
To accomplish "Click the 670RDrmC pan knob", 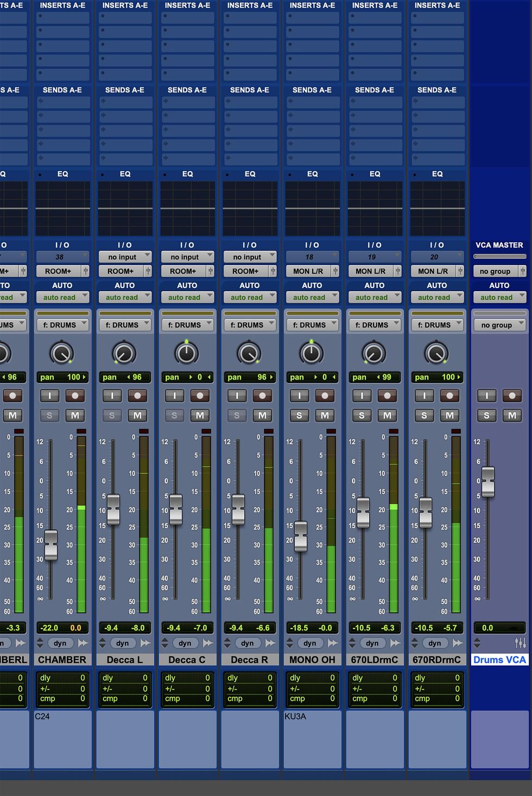I will [436, 354].
